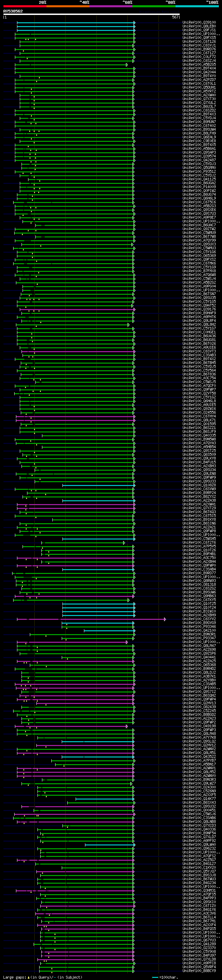
Task: Click the purple ~60% identity color segment
Action: (x=111, y=7)
